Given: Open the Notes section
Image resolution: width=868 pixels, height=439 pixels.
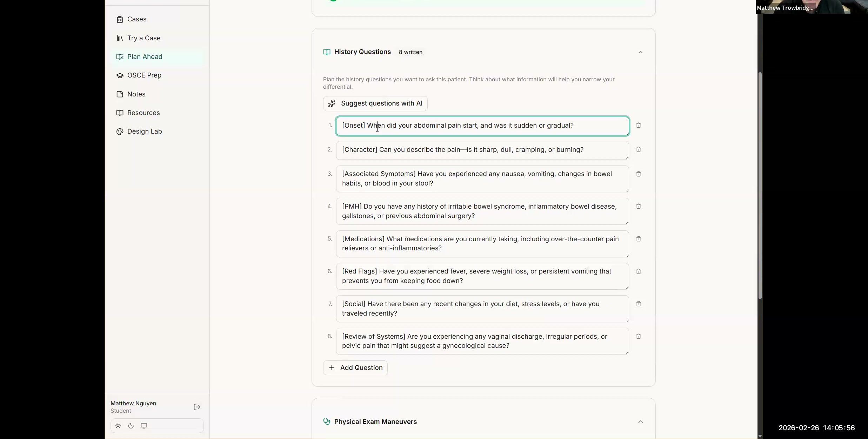Looking at the screenshot, I should (x=136, y=94).
